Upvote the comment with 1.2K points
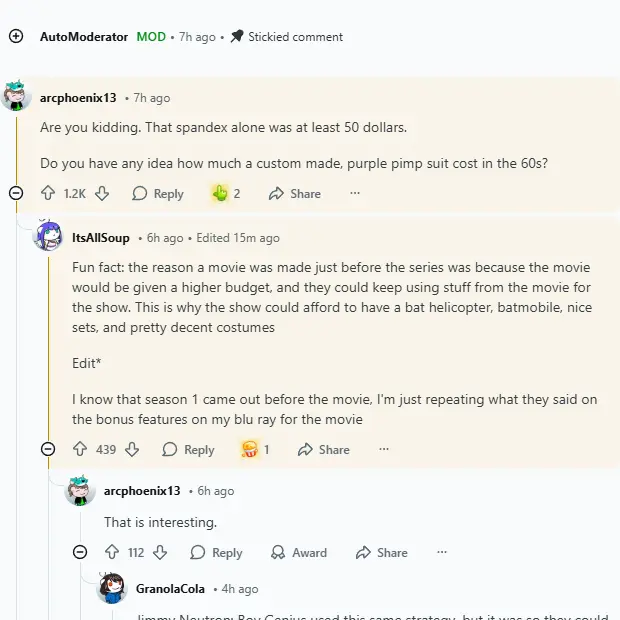The height and width of the screenshot is (620, 620). click(x=48, y=193)
